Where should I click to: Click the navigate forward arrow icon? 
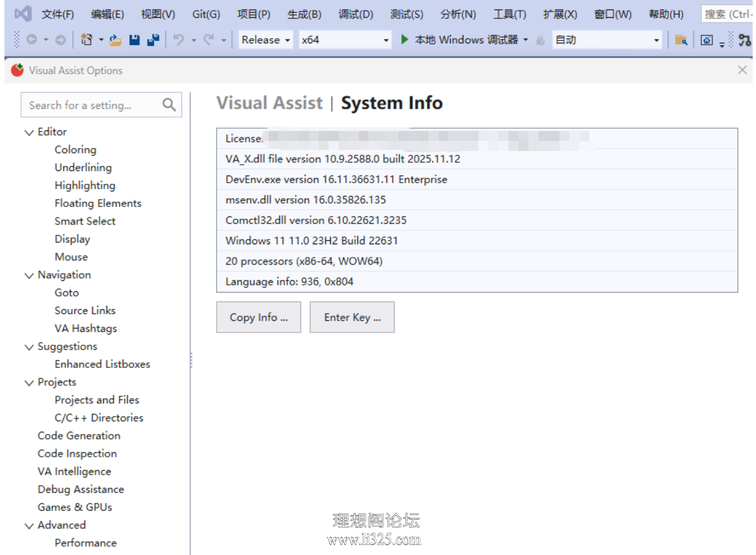point(61,40)
